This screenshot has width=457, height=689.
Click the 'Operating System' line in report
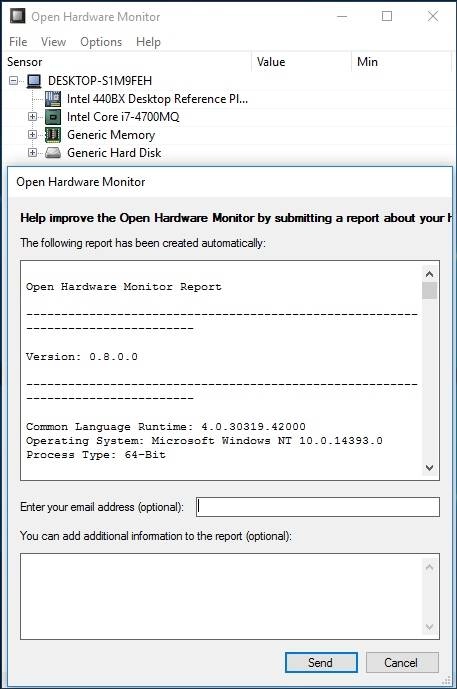pyautogui.click(x=204, y=440)
